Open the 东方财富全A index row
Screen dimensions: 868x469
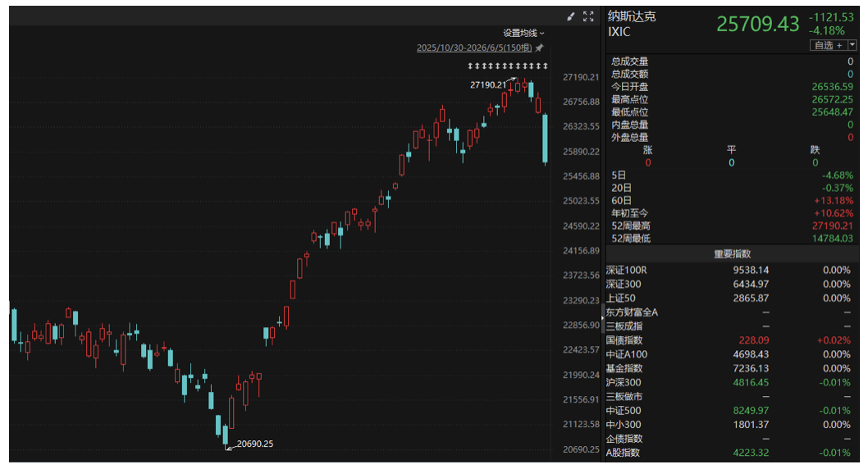coord(732,312)
